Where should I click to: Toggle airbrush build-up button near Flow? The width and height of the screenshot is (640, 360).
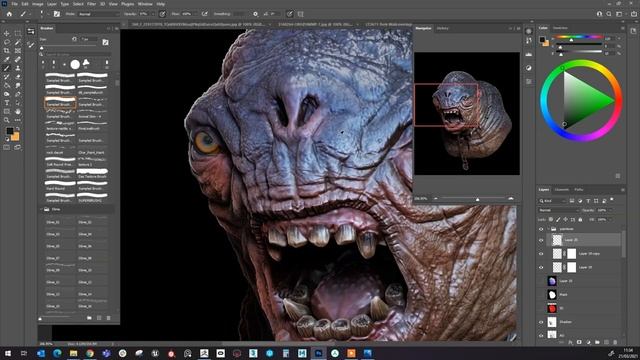click(x=204, y=14)
